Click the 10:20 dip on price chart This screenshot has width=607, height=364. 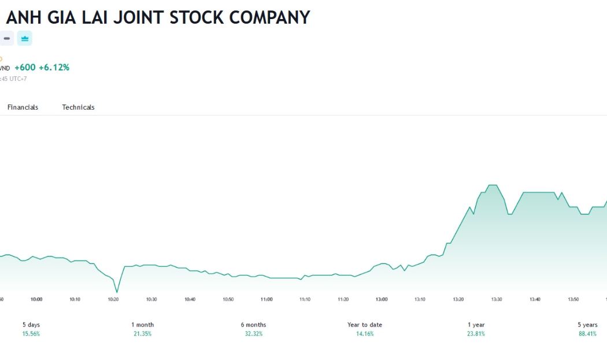117,291
